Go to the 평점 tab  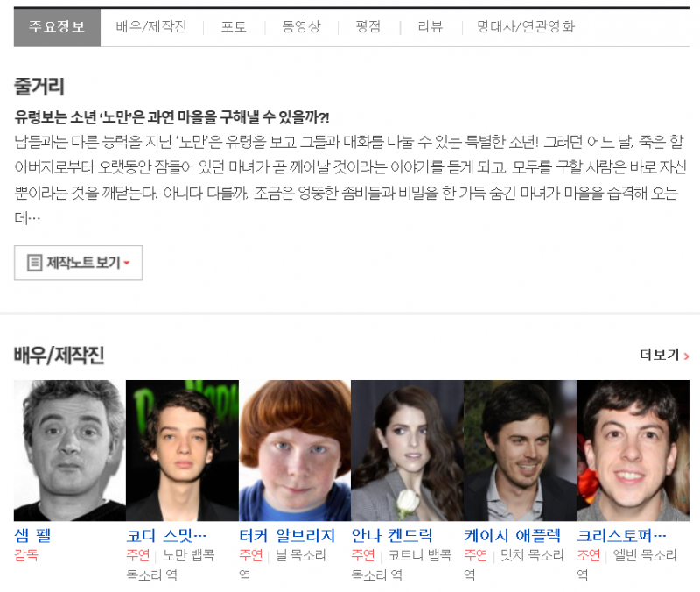click(367, 27)
